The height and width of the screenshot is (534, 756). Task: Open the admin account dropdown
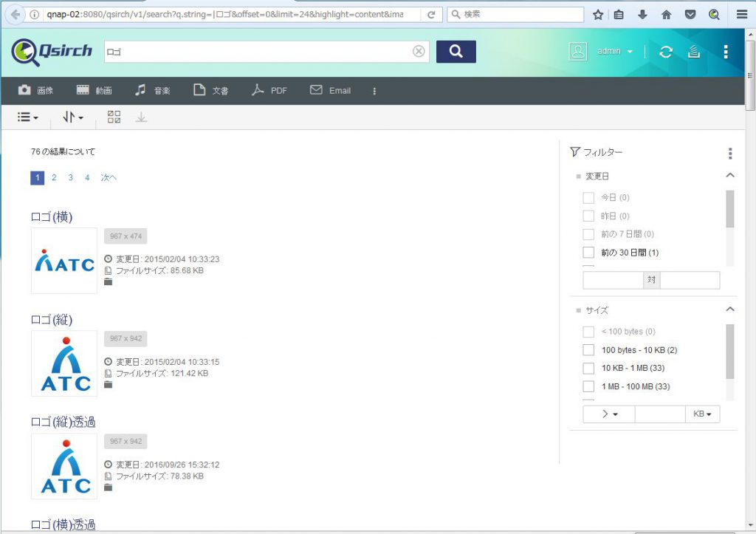[x=615, y=51]
